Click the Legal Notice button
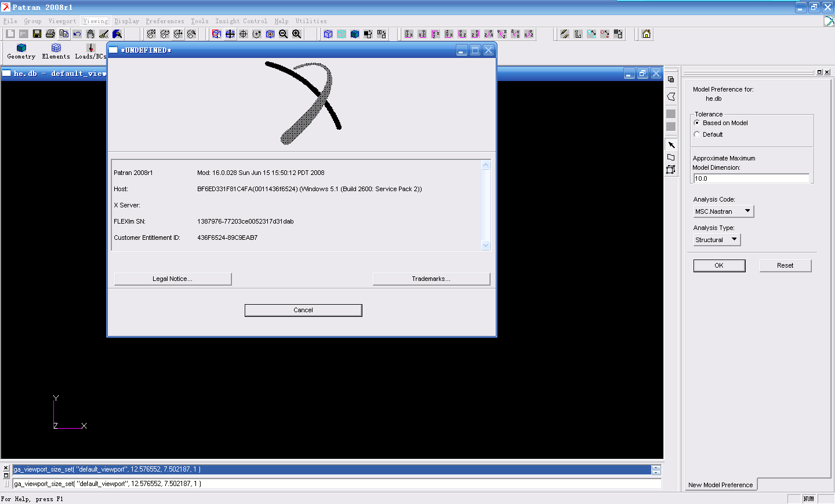Image resolution: width=835 pixels, height=504 pixels. (x=173, y=279)
